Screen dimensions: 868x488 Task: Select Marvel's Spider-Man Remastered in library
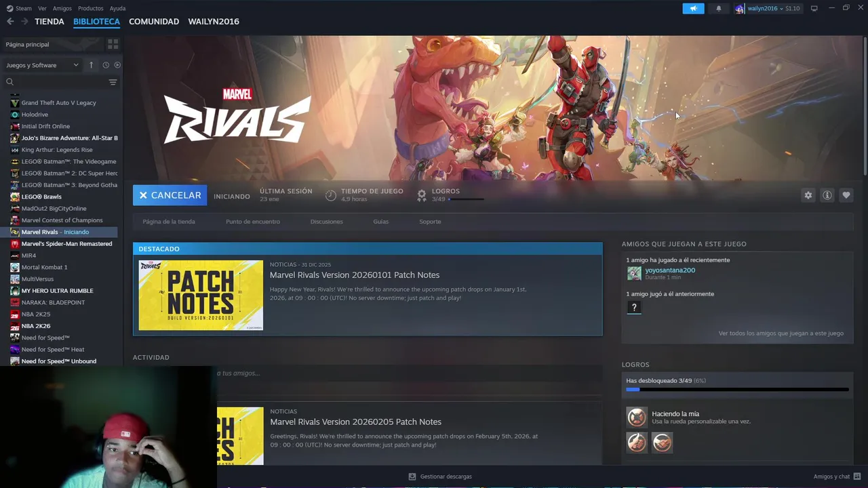pos(66,244)
